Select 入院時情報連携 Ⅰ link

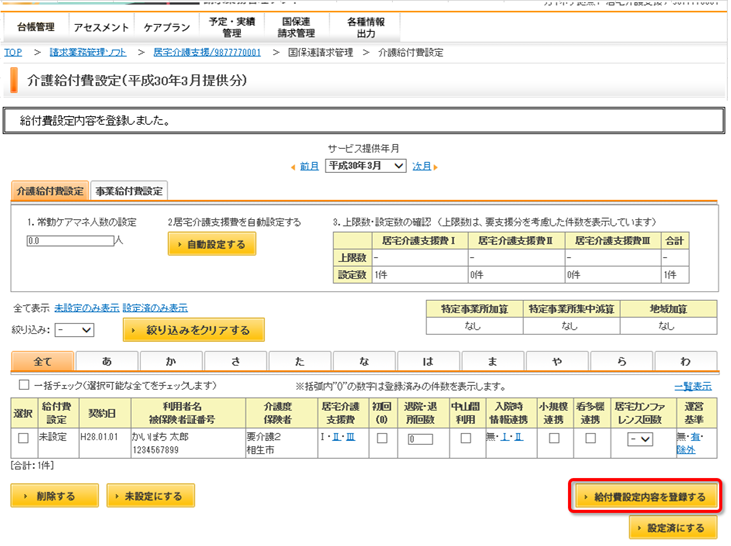(x=505, y=437)
